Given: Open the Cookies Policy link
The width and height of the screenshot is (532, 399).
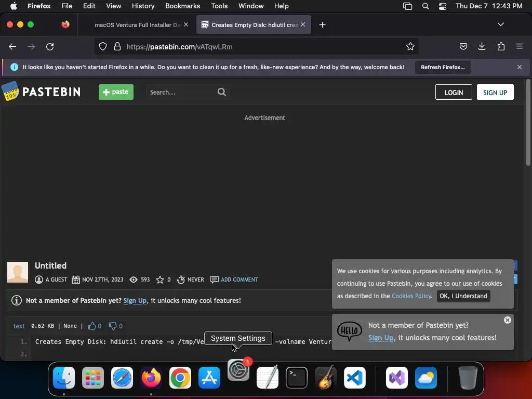Looking at the screenshot, I should (411, 296).
